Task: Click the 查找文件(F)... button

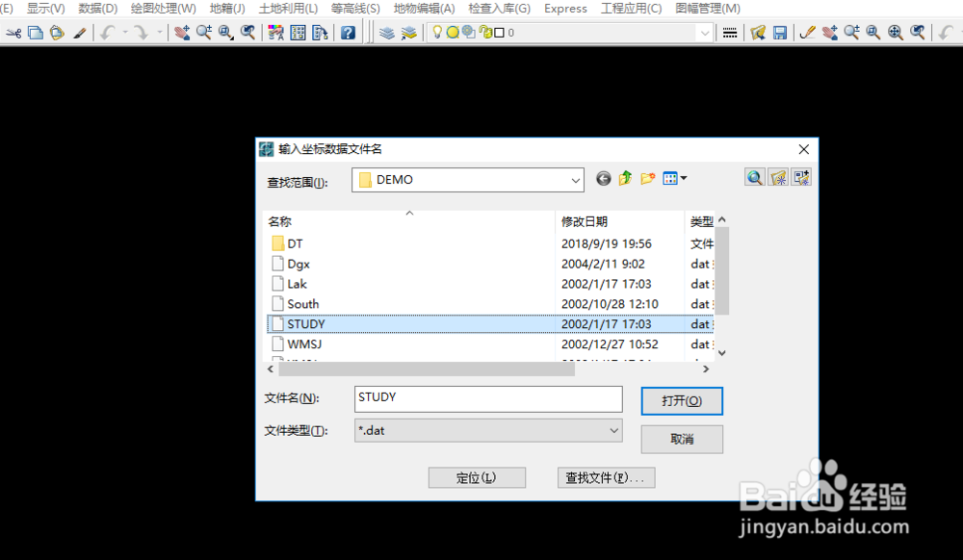Action: pyautogui.click(x=606, y=478)
